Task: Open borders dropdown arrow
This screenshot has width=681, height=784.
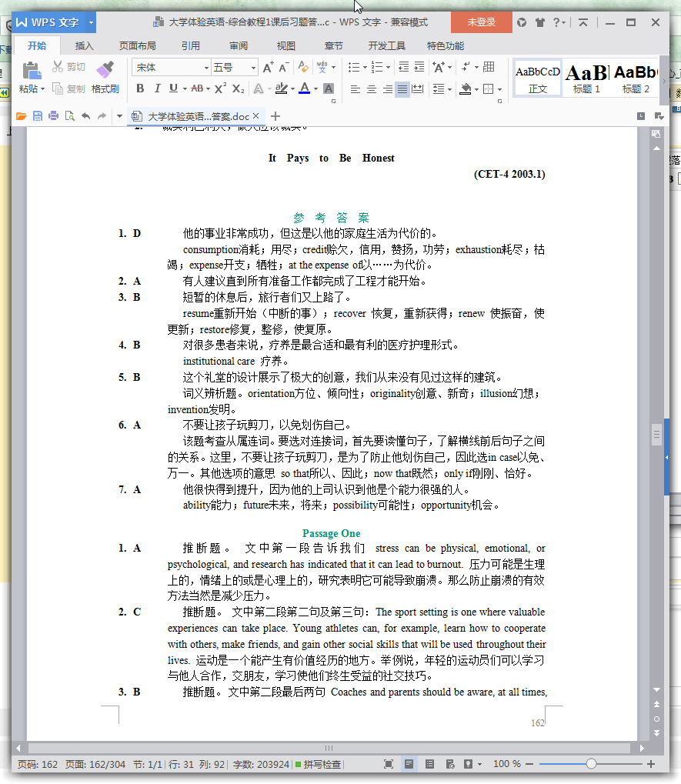Action: tap(499, 89)
